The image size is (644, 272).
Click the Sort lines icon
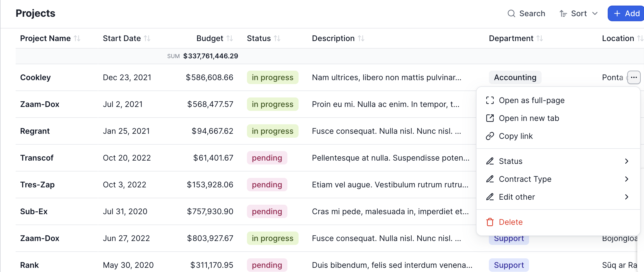pos(563,13)
